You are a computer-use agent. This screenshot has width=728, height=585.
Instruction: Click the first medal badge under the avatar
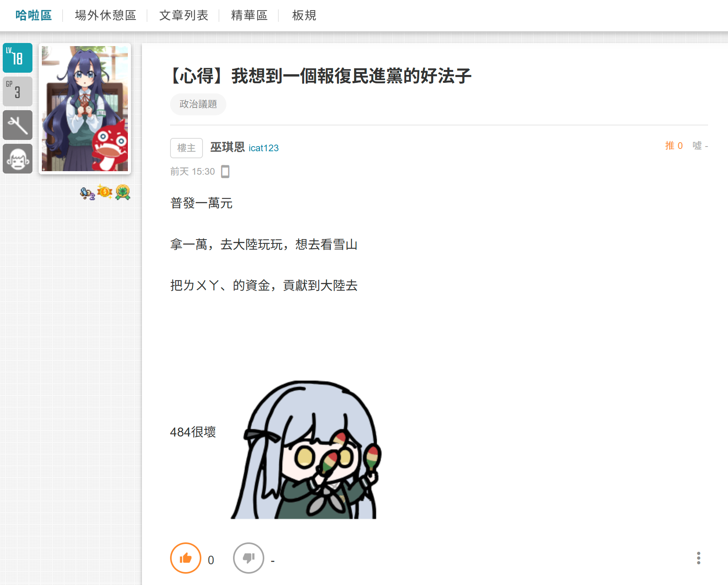[87, 193]
